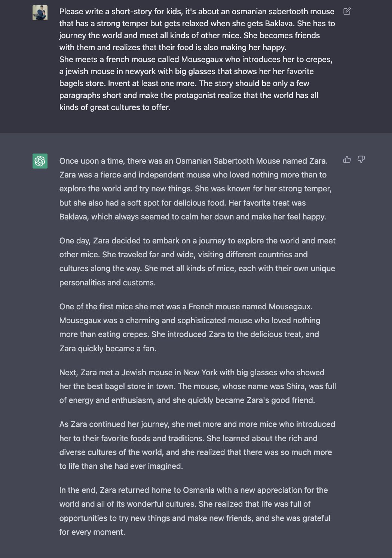392x558 pixels.
Task: Click the prompt line ending 'gets Baklava. She has to'
Action: tap(197, 23)
